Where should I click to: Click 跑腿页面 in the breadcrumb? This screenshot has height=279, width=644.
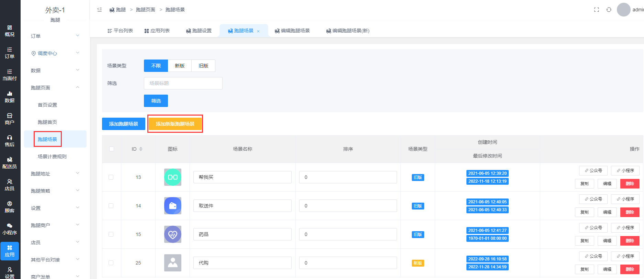click(x=146, y=10)
